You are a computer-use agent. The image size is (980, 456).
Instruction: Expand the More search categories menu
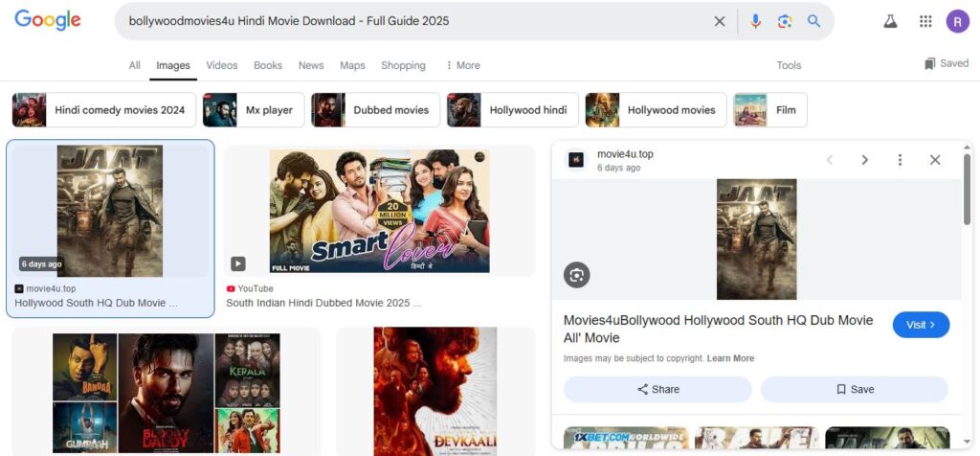(x=463, y=65)
